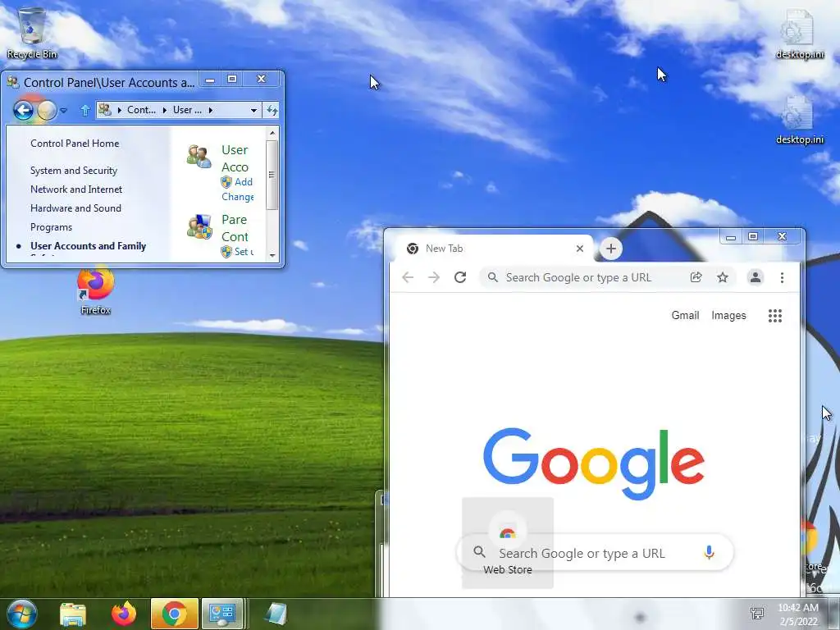Bookmark the page with the star icon
The width and height of the screenshot is (840, 630).
coord(723,277)
